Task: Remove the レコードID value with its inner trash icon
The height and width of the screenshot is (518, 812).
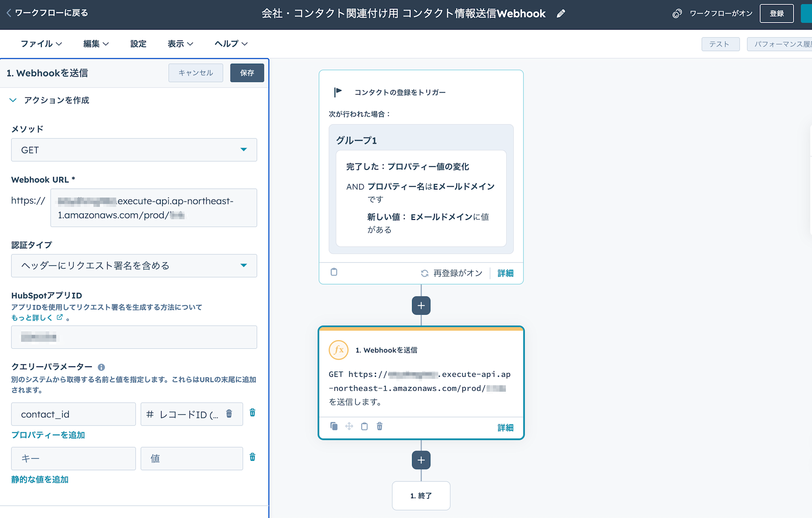Action: point(229,413)
